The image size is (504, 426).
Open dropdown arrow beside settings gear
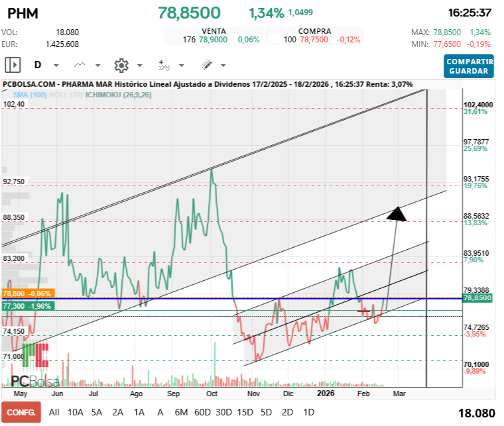(140, 66)
